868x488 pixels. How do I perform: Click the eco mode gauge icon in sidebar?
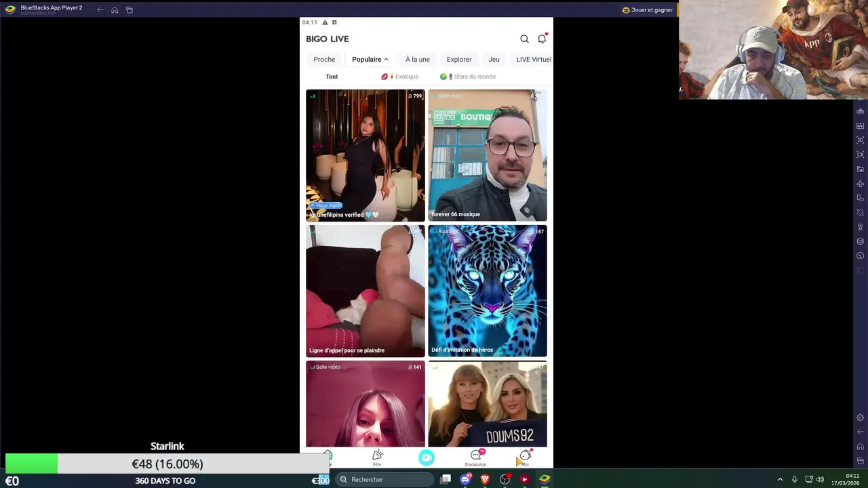(861, 256)
